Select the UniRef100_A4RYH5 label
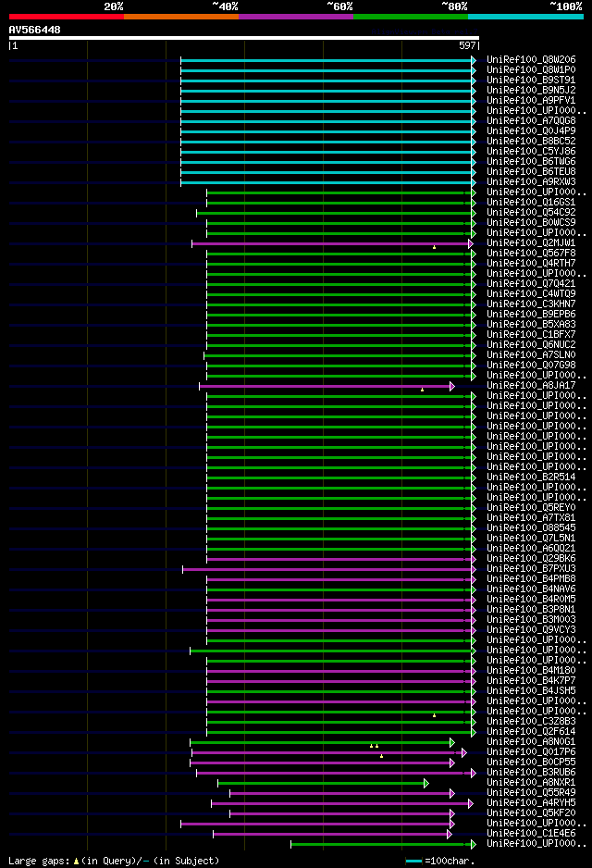Screen dimensions: 592x868 coord(531,802)
